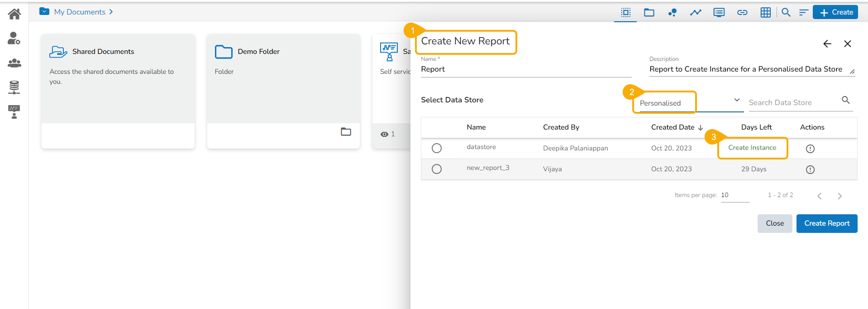The width and height of the screenshot is (868, 309).
Task: Select the datastore radio button
Action: pos(437,148)
